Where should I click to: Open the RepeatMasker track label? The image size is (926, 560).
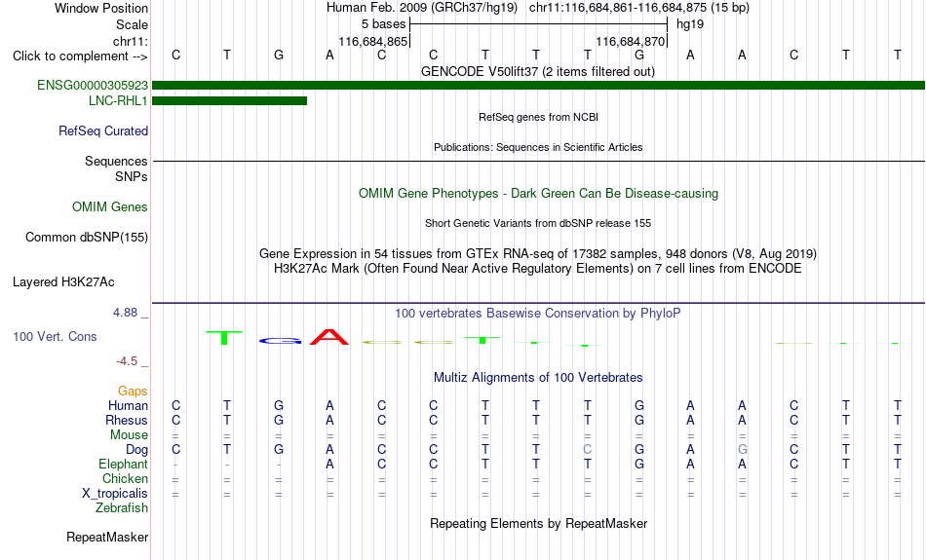(107, 537)
